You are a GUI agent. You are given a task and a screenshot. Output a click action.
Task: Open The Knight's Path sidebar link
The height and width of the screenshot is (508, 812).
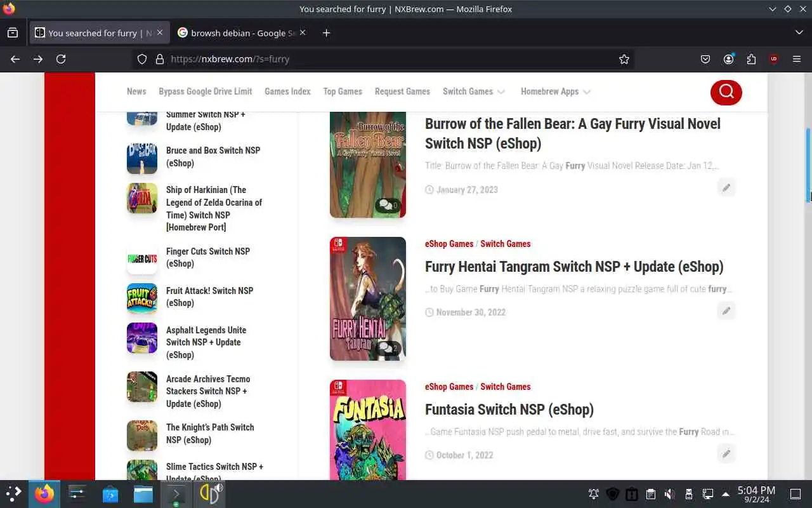coord(210,434)
